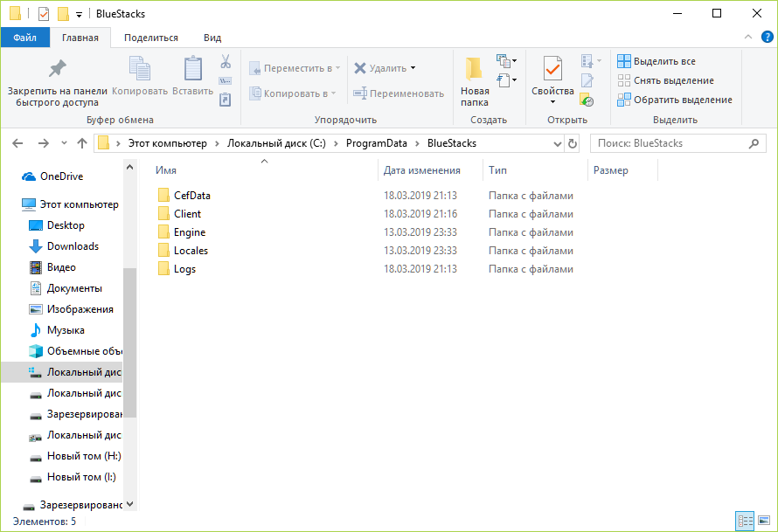
Task: Open the Файл menu tab
Action: [24, 38]
